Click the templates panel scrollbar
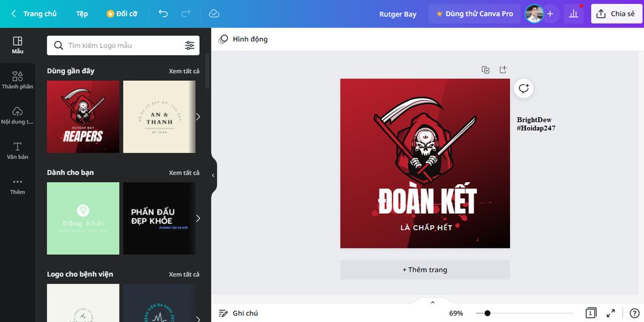Viewport: 644px width, 322px height. tap(207, 70)
